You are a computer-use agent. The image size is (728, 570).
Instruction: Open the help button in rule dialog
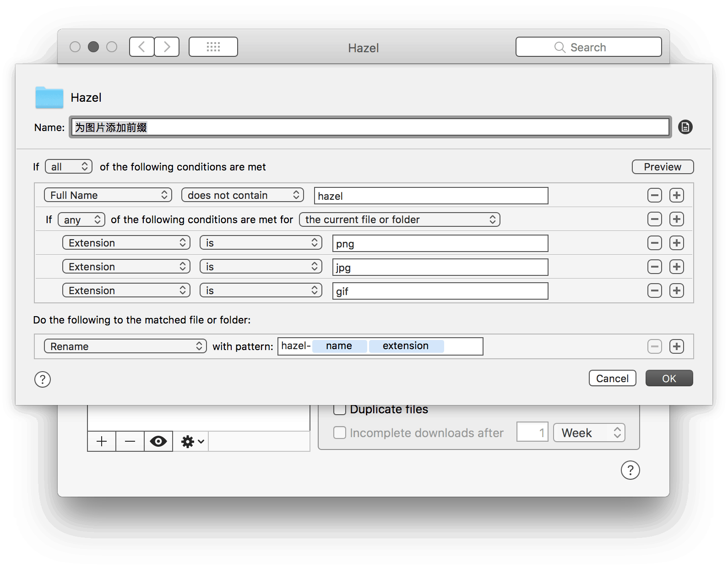[43, 379]
